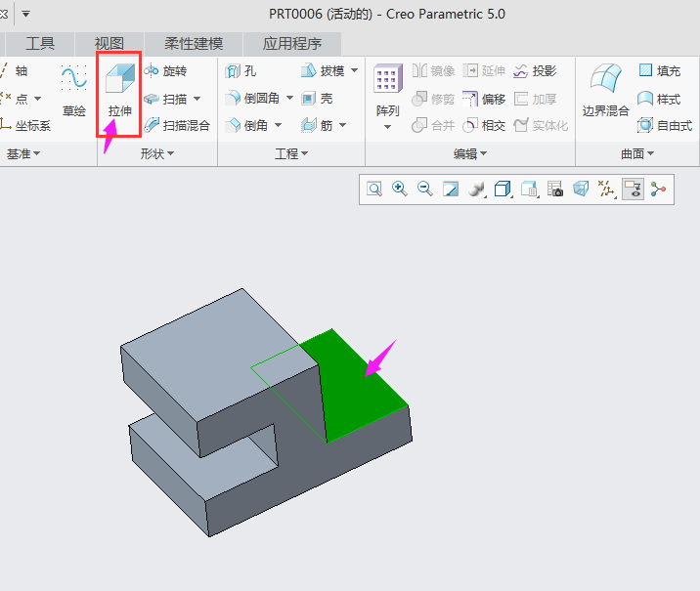The width and height of the screenshot is (700, 591).
Task: Open the 柔性建模 tab
Action: [x=194, y=43]
